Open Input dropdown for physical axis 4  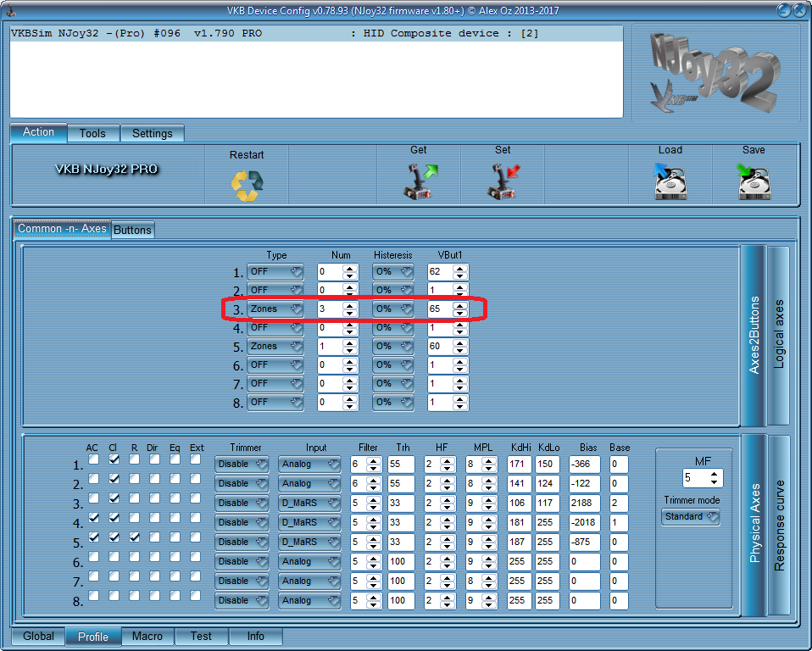[309, 523]
